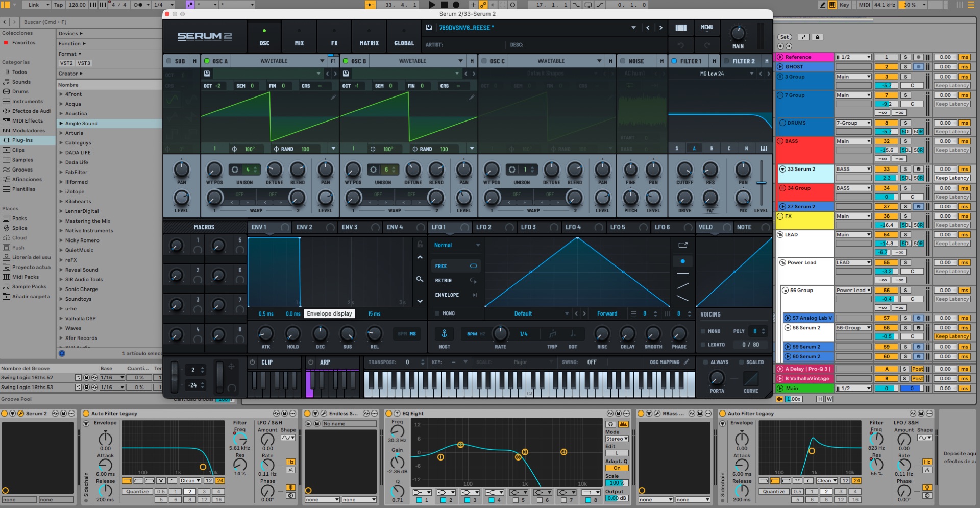Click the Filter 1 LEVEL slider
The height and width of the screenshot is (508, 980).
coord(761,182)
